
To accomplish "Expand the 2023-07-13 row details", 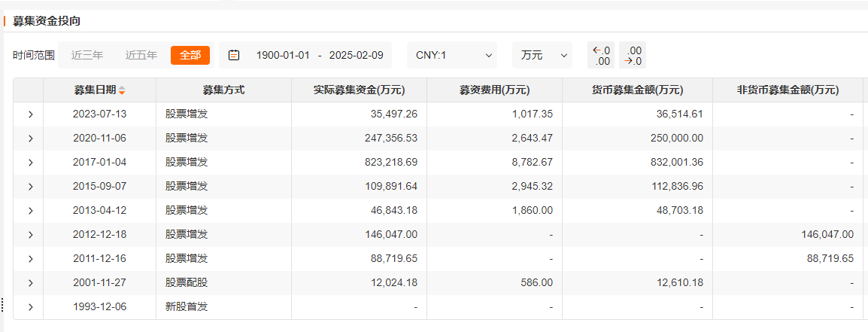I will click(x=30, y=114).
